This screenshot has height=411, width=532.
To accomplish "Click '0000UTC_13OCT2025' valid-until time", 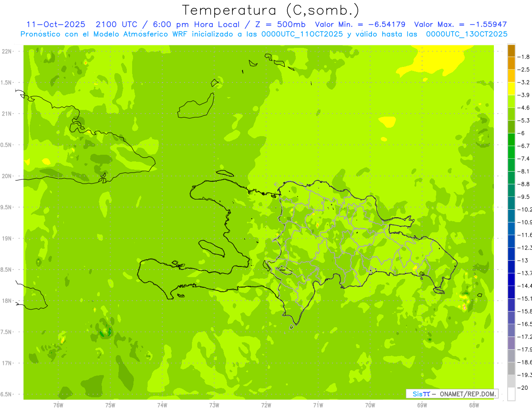I will coord(466,34).
